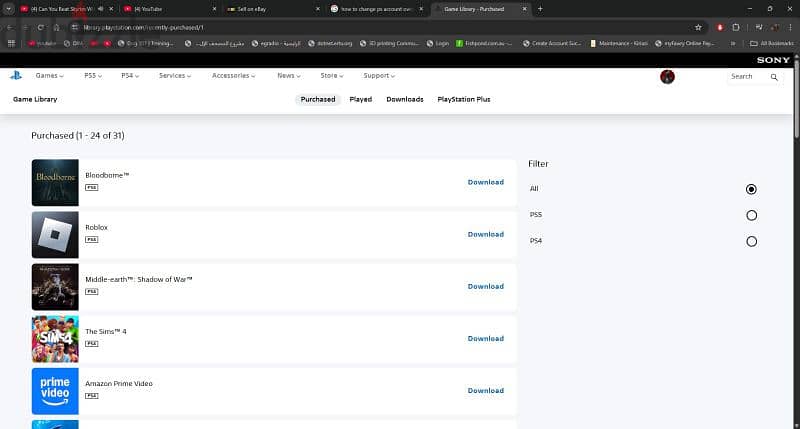Click the search magnifier icon
Viewport: 800px width, 429px height.
click(x=774, y=77)
